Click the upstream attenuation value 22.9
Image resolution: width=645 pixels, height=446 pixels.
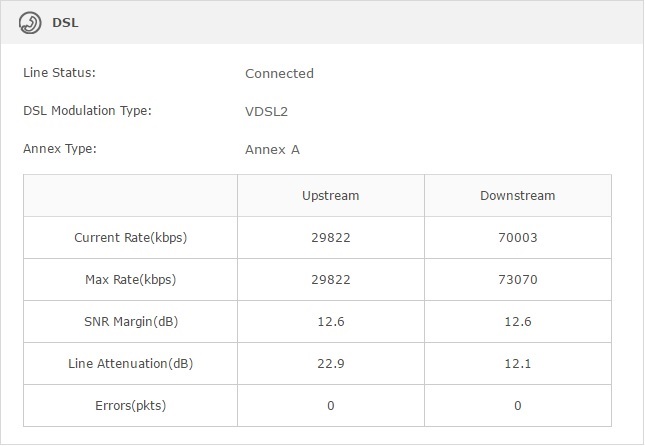330,363
